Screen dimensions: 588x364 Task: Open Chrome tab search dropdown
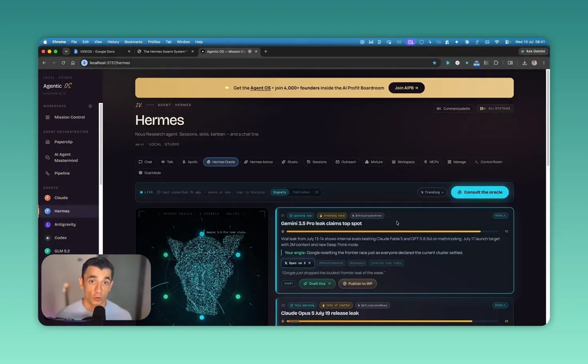coord(66,51)
